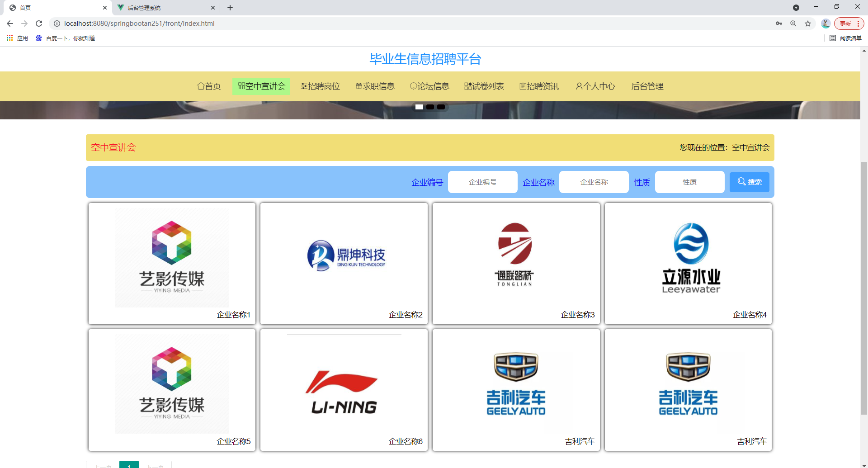Click the address bar URL
This screenshot has height=468, width=868.
click(139, 24)
